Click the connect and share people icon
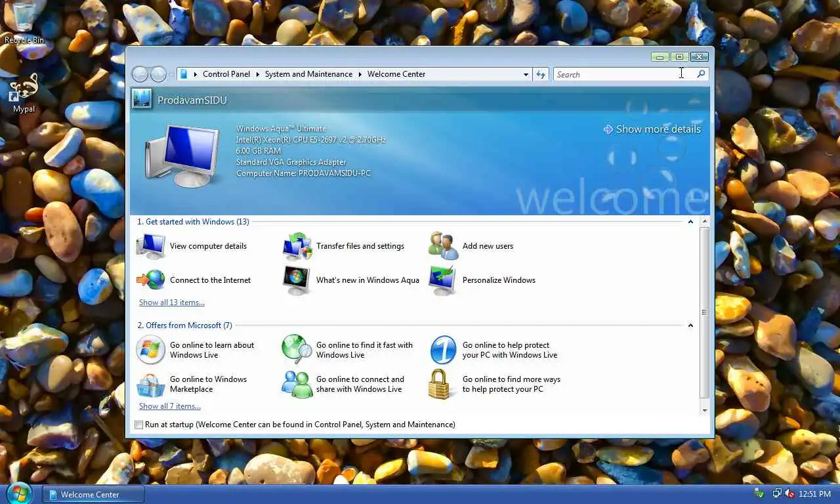The height and width of the screenshot is (504, 840). pos(297,385)
